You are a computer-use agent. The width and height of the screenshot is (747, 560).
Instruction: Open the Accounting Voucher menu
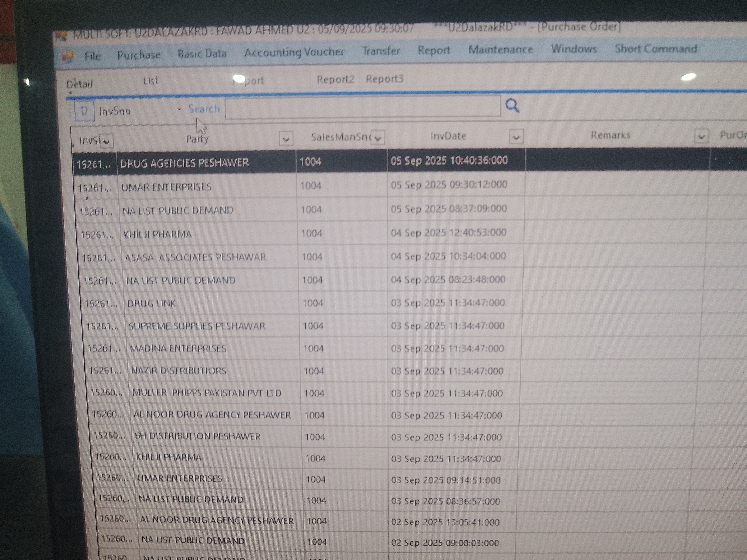(294, 52)
